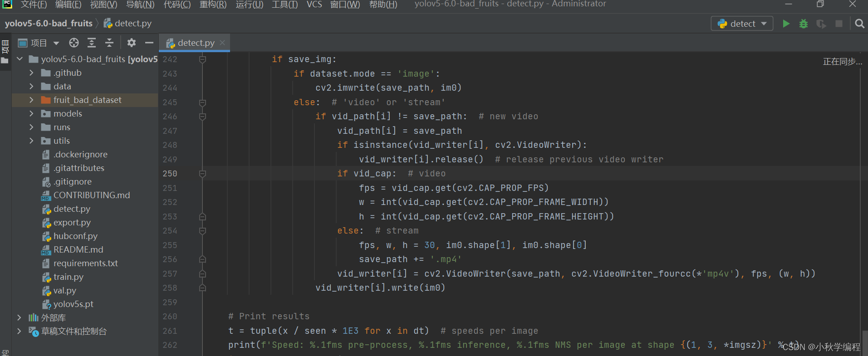Click gutter line number 260
Image resolution: width=868 pixels, height=356 pixels.
[170, 317]
